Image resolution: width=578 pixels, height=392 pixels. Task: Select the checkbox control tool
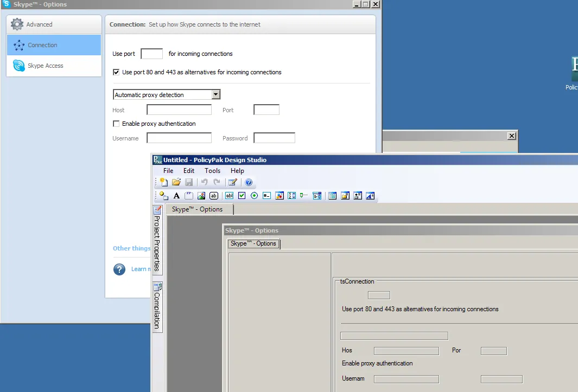[x=242, y=196]
